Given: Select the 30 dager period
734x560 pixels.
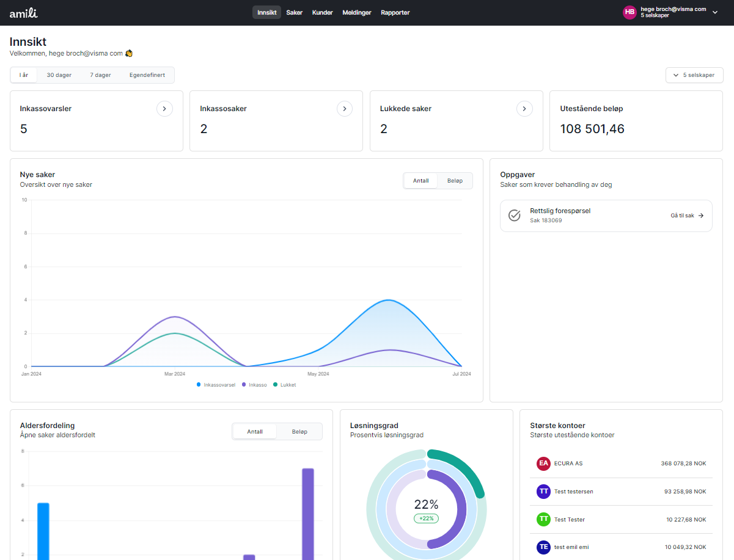Looking at the screenshot, I should [x=59, y=75].
